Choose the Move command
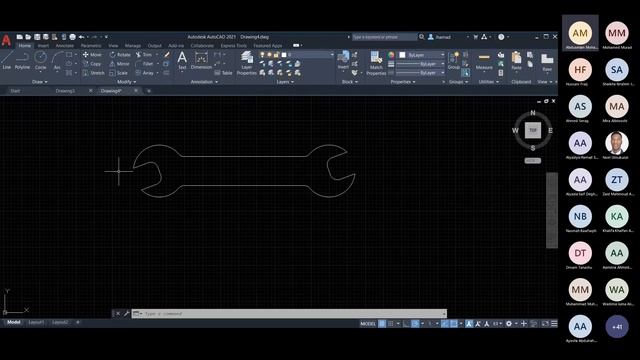The width and height of the screenshot is (640, 360). pyautogui.click(x=92, y=55)
